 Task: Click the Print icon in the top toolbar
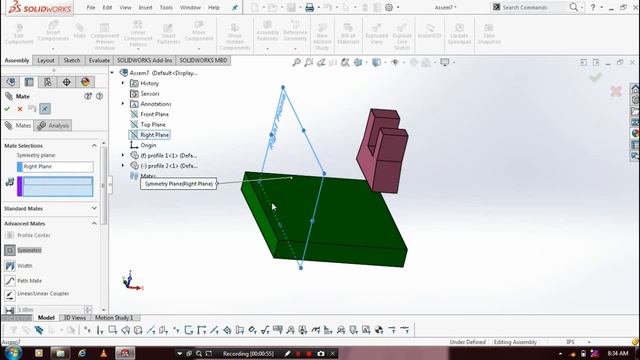click(309, 7)
